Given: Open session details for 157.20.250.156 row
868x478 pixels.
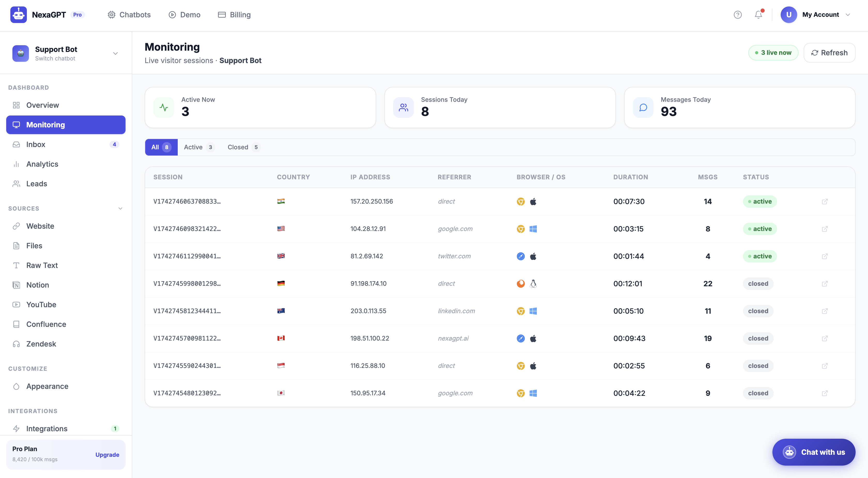Looking at the screenshot, I should pos(825,202).
